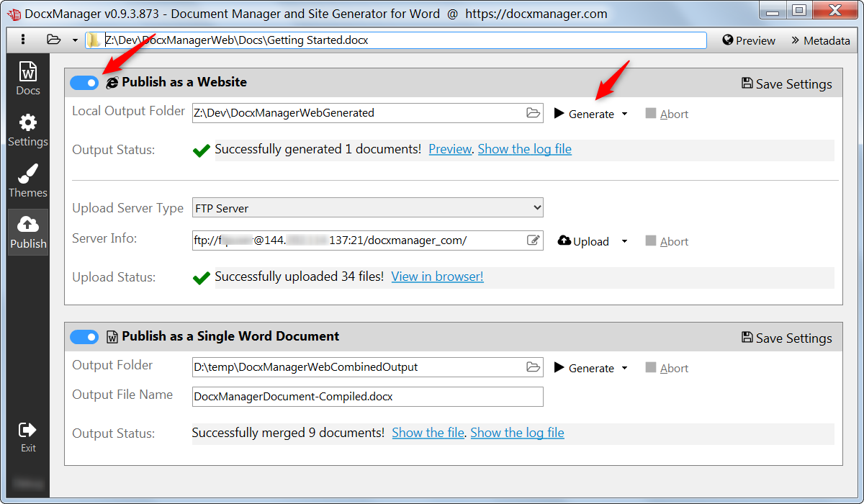Open the Preview link in Output Status
Screen dimensions: 864x504
pos(450,149)
